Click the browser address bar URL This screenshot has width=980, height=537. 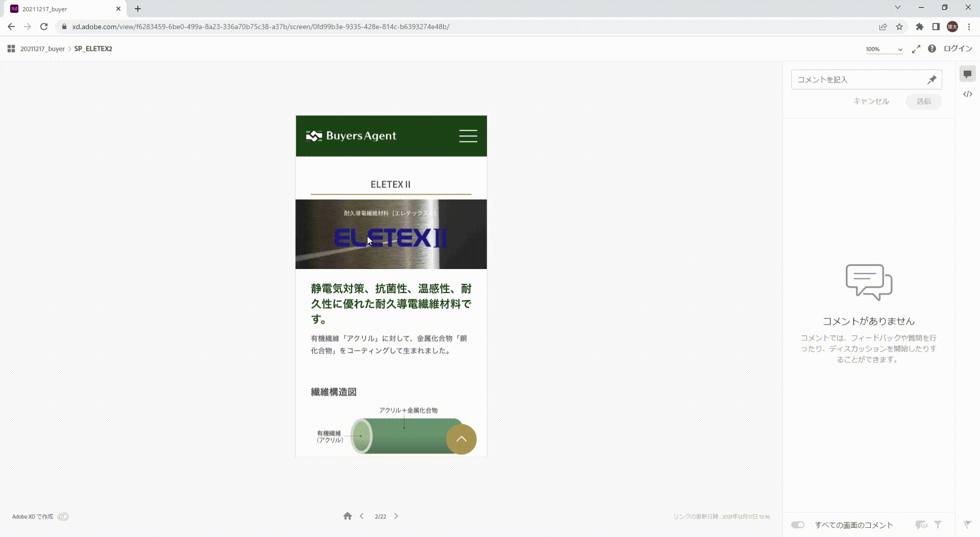[x=261, y=27]
